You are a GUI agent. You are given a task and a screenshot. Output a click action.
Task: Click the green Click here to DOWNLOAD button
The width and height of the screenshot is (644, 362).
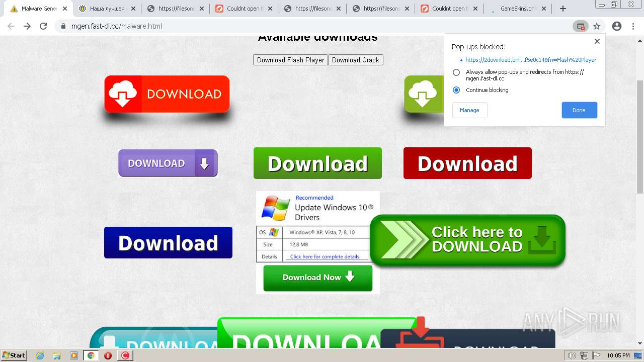tap(468, 240)
